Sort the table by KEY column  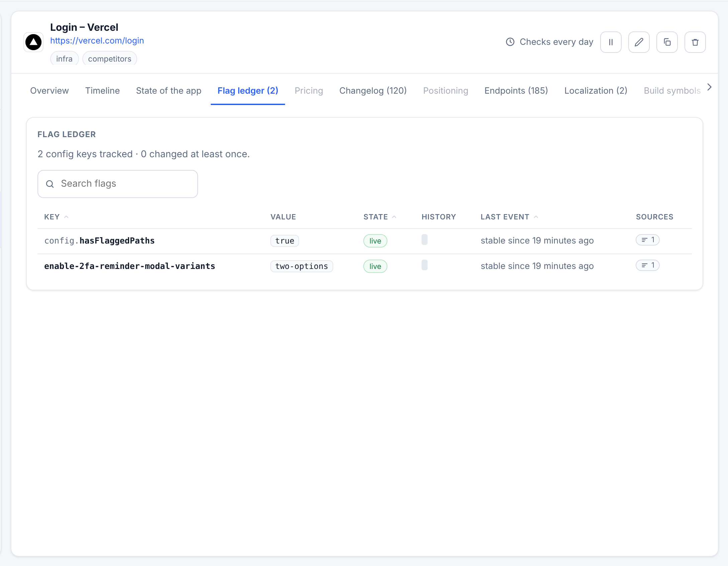click(56, 217)
